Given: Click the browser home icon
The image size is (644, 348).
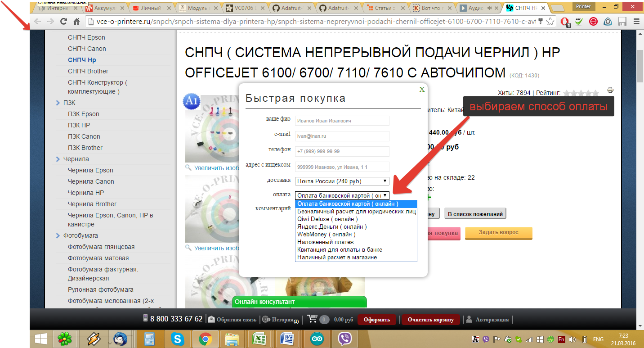Looking at the screenshot, I should coord(76,22).
